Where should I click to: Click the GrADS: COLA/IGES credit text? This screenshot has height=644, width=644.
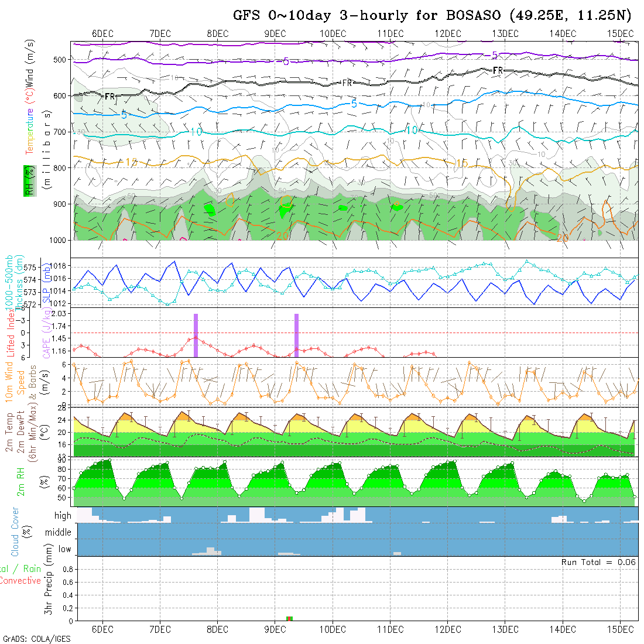[x=36, y=639]
